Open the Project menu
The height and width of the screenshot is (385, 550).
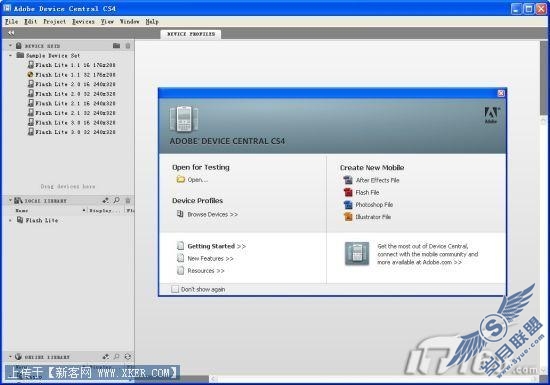[54, 21]
